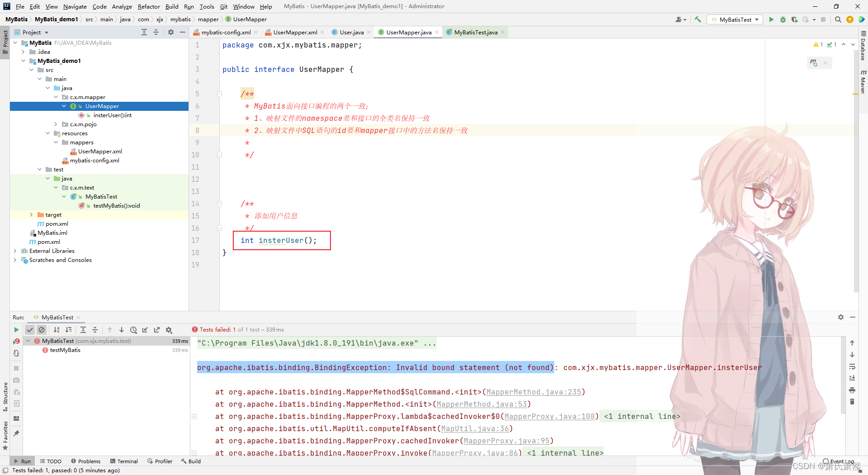
Task: Debug MyBatisTest with the green bug icon
Action: tap(783, 19)
